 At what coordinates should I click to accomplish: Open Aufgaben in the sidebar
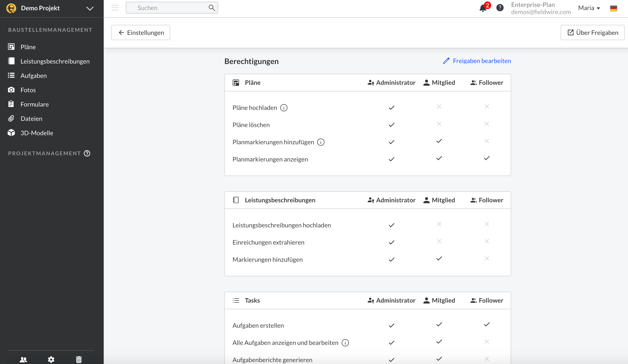(34, 75)
